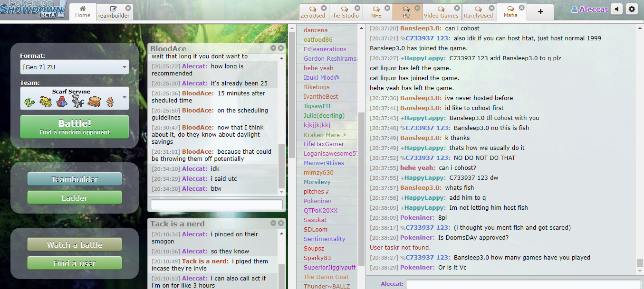Mute sound with the speaker icon
This screenshot has height=289, width=644.
tap(617, 9)
